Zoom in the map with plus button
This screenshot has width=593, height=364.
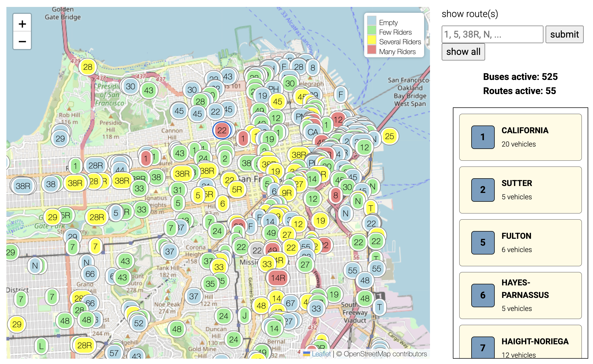[22, 24]
